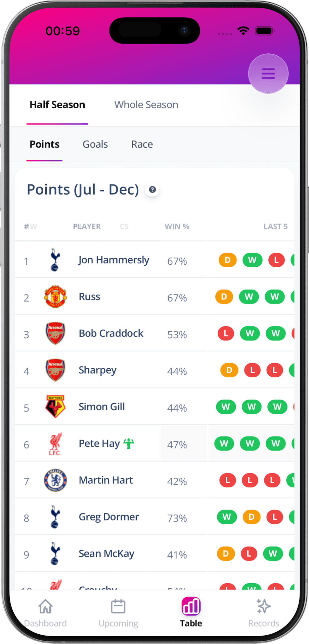
Task: Open player details for Sean McKay
Action: [106, 553]
